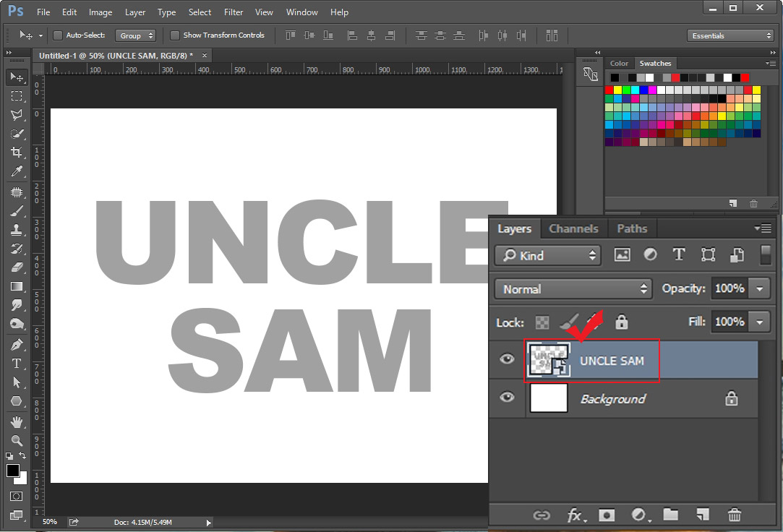The image size is (783, 532).
Task: Pick a red swatch from the Swatches panel
Action: (608, 89)
